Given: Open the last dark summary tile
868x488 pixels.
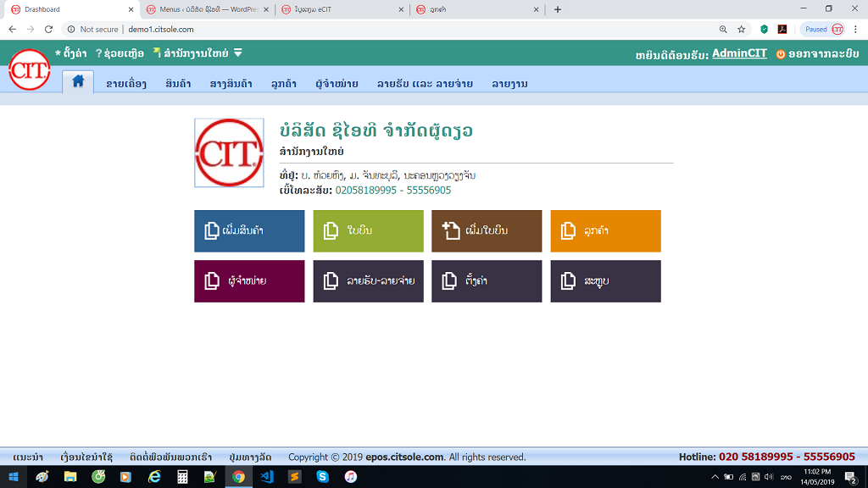Looking at the screenshot, I should (605, 281).
